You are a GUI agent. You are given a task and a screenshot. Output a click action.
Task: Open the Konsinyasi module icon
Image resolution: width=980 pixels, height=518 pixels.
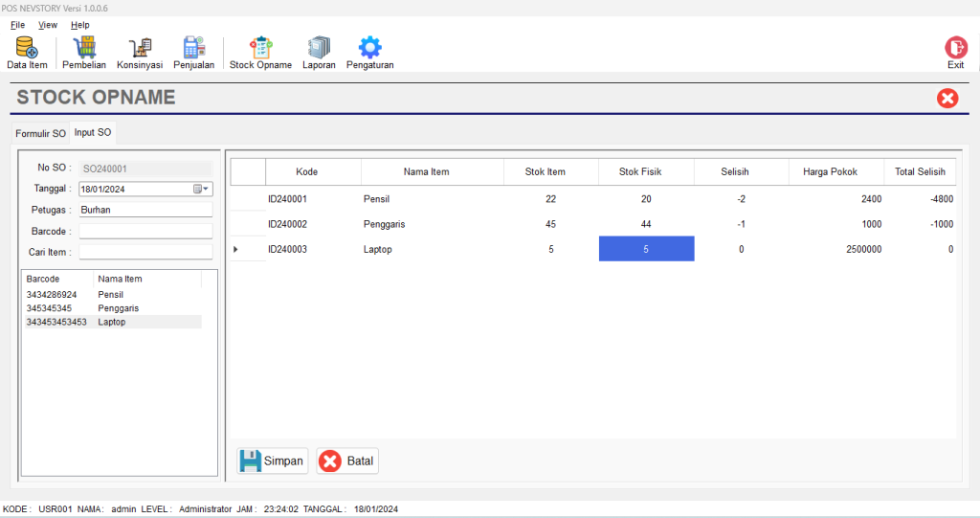(140, 53)
